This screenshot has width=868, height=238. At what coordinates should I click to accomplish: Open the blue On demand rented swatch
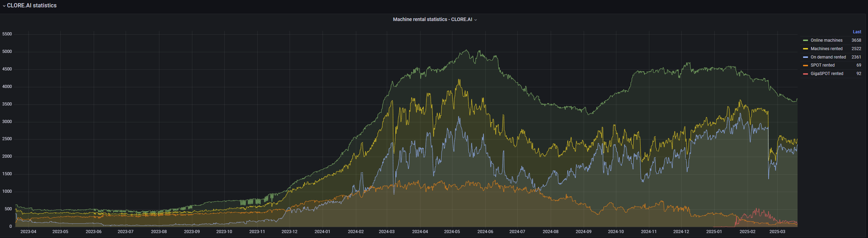point(806,57)
